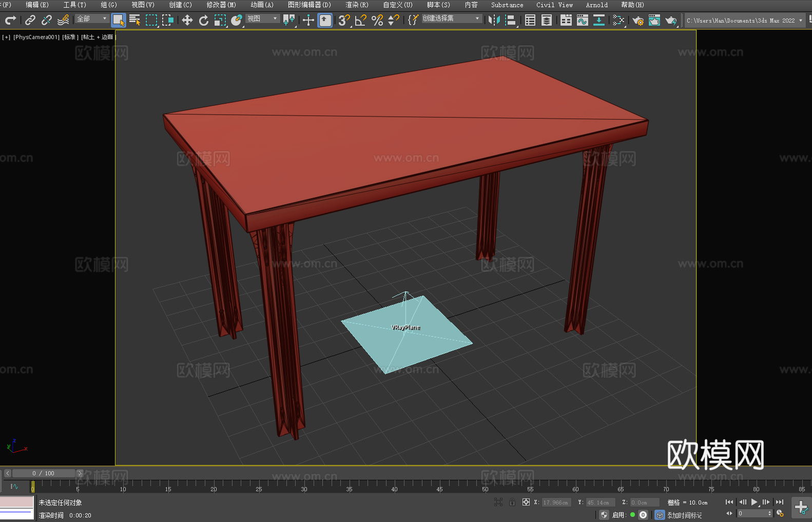Step time slider forward arrow
The width and height of the screenshot is (812, 522).
coord(80,473)
